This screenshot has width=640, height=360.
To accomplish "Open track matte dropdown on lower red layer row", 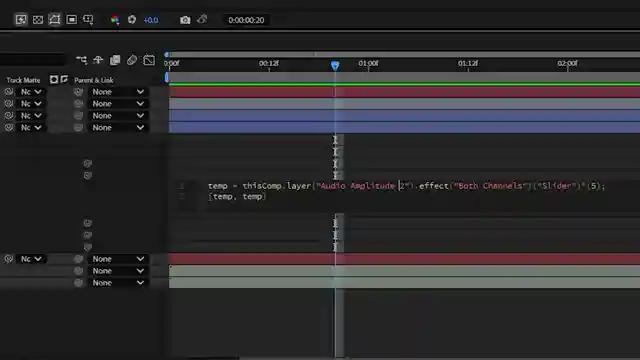I will point(31,259).
